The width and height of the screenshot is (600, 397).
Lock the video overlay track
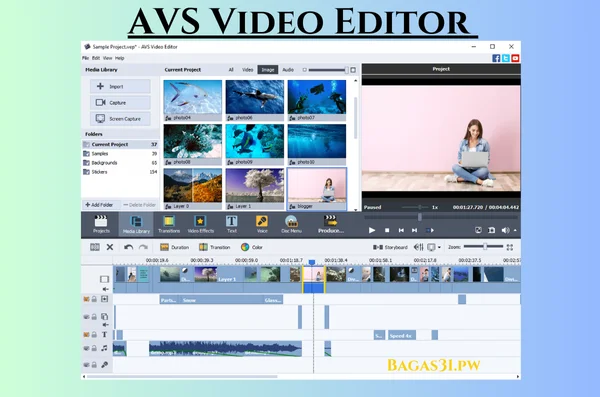[94, 317]
